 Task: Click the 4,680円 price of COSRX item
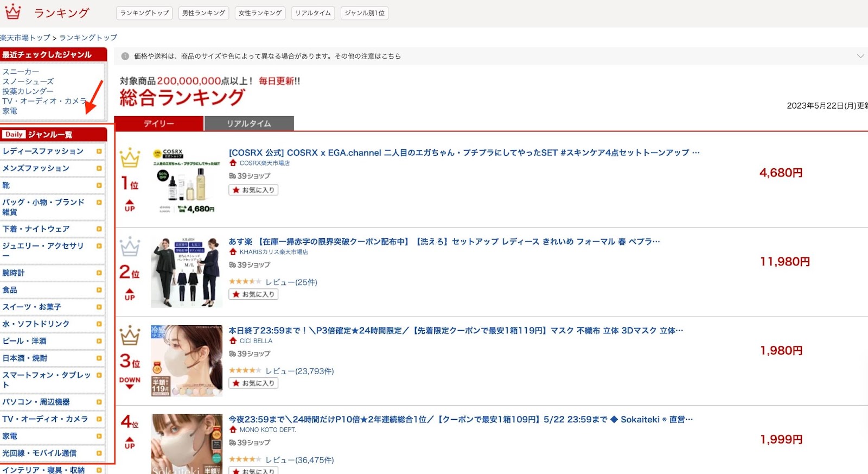click(781, 173)
